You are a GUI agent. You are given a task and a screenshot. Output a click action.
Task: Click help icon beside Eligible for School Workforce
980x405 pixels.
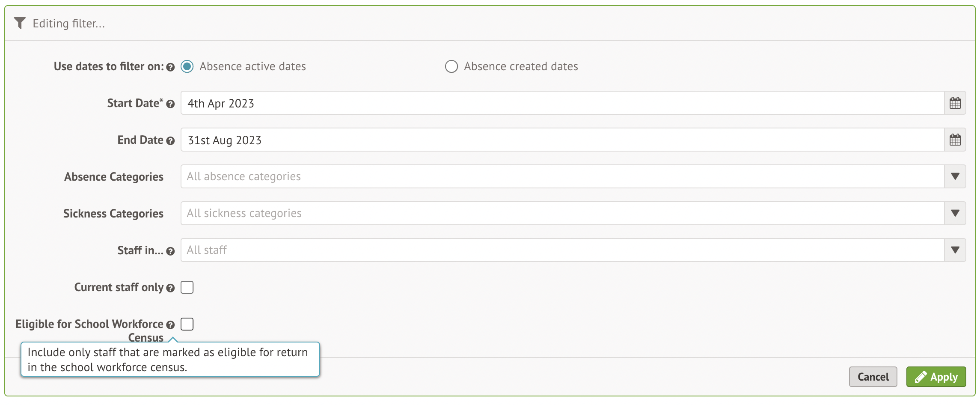[170, 325]
